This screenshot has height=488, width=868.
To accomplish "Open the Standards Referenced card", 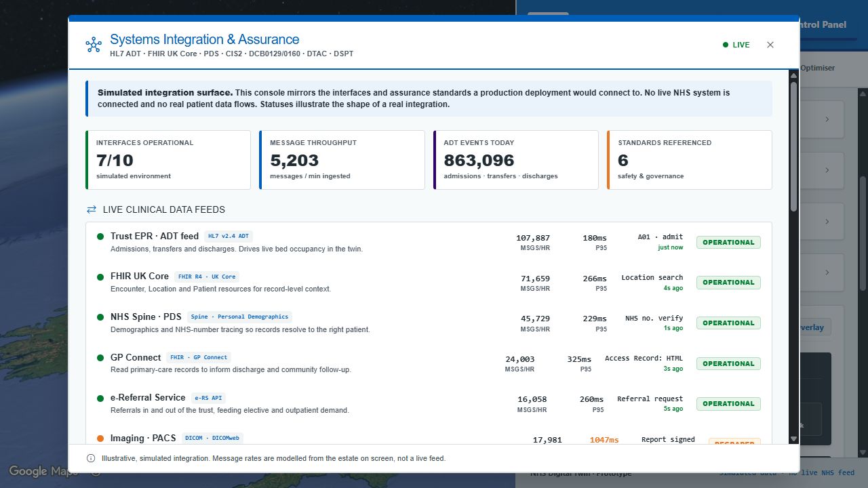I will click(x=689, y=160).
